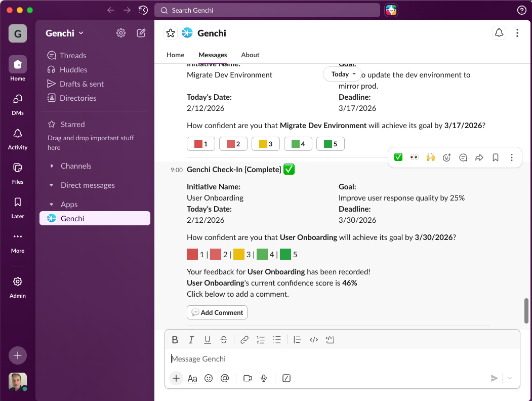Click the Add Comment button

pos(217,312)
